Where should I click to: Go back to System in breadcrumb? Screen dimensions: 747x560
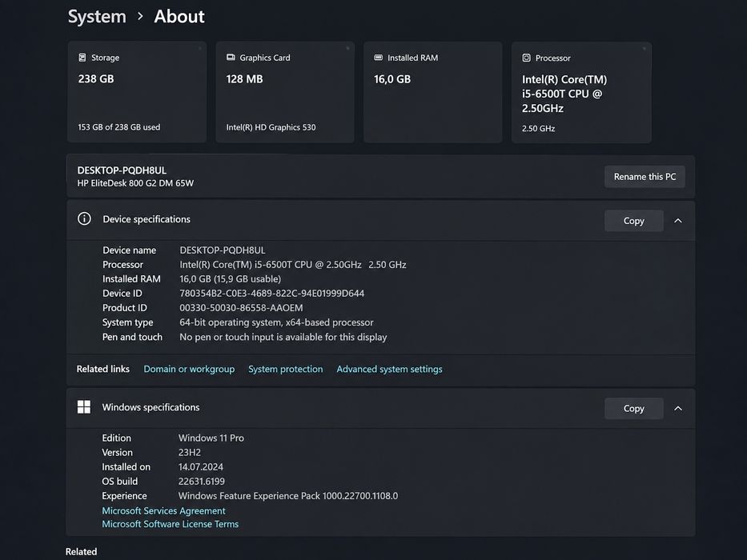pyautogui.click(x=97, y=16)
